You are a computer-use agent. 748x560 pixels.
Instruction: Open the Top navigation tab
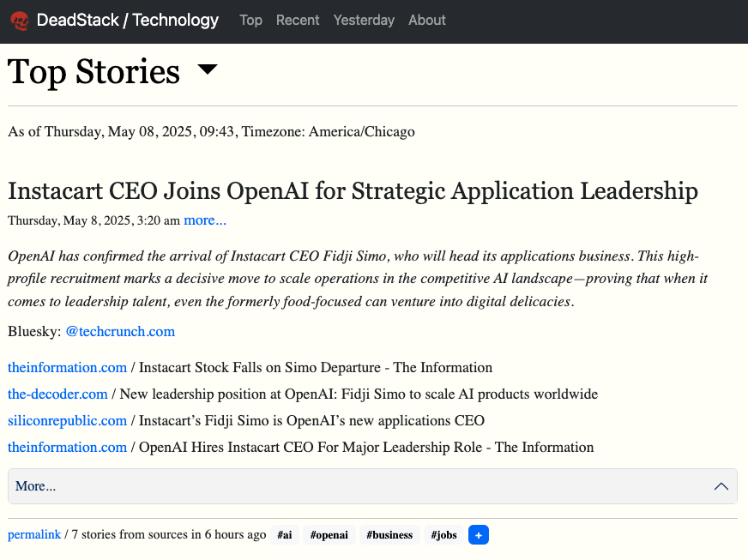click(x=250, y=20)
